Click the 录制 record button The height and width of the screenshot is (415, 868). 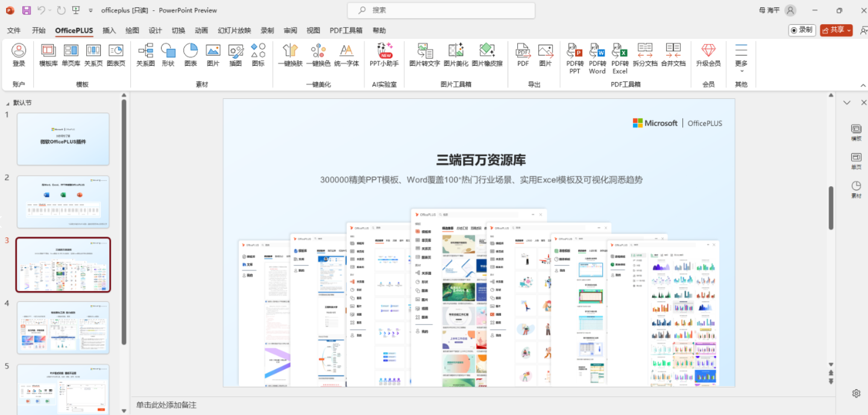[x=802, y=30]
